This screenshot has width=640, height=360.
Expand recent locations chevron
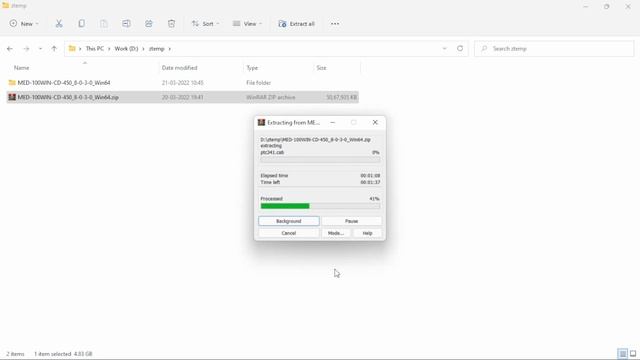[40, 49]
